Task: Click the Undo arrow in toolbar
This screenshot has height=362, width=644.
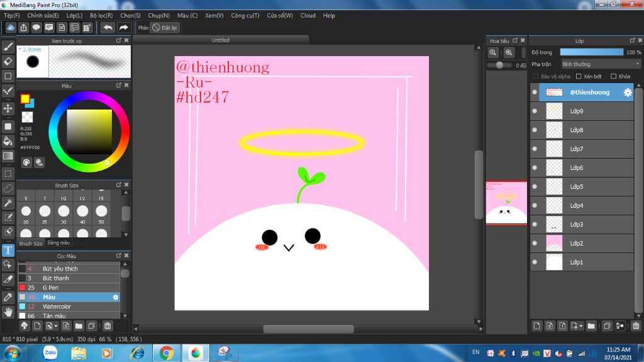Action: (108, 28)
